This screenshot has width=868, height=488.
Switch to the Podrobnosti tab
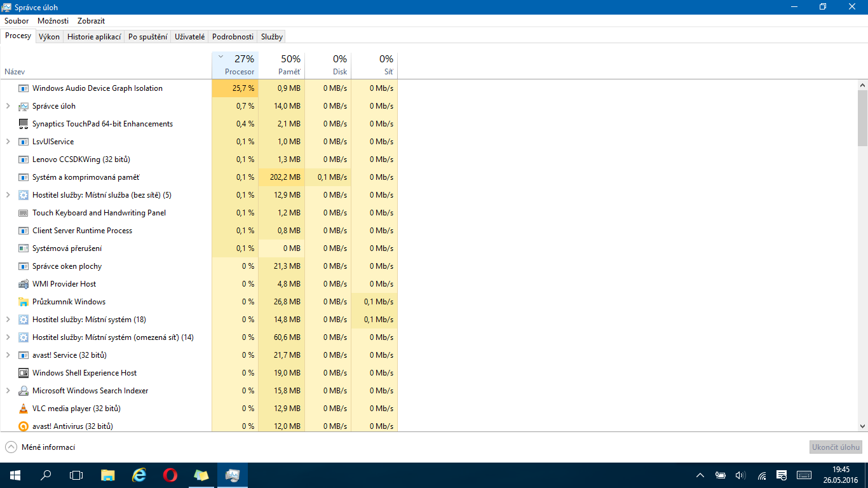click(233, 37)
